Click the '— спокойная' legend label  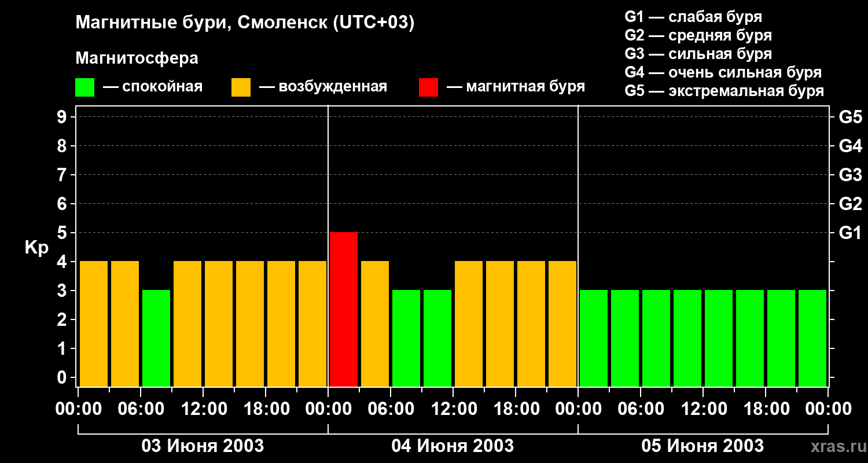153,87
